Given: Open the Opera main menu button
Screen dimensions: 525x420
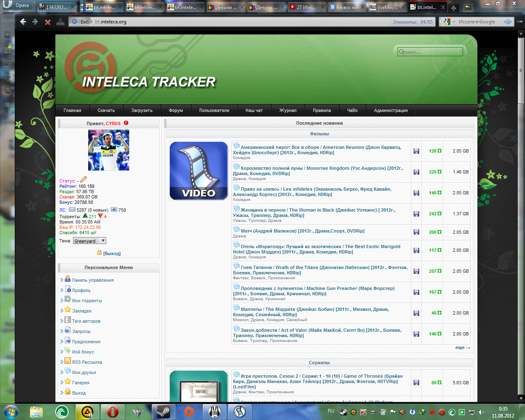Looking at the screenshot, I should [x=17, y=6].
